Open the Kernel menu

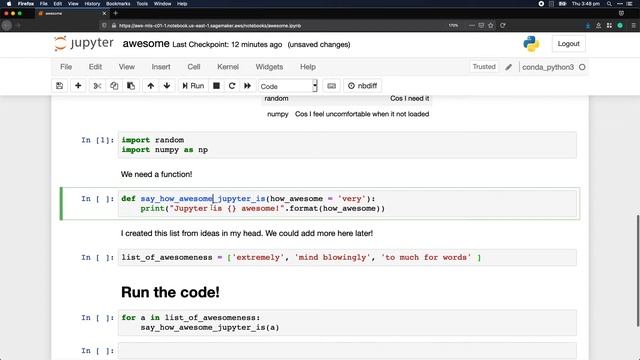point(228,67)
